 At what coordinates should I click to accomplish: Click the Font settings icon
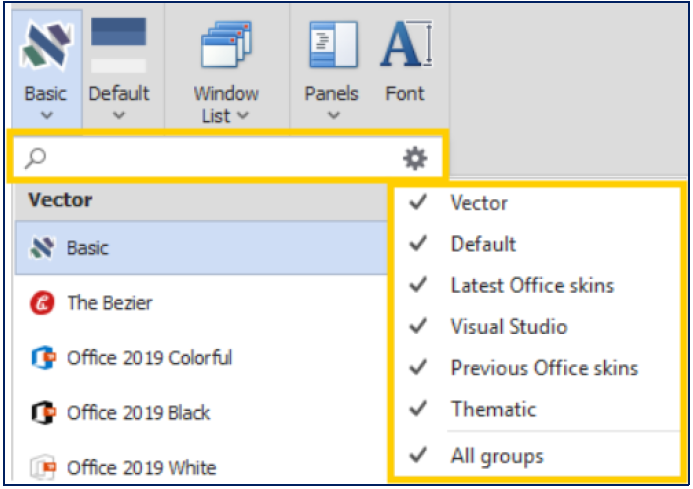(406, 43)
